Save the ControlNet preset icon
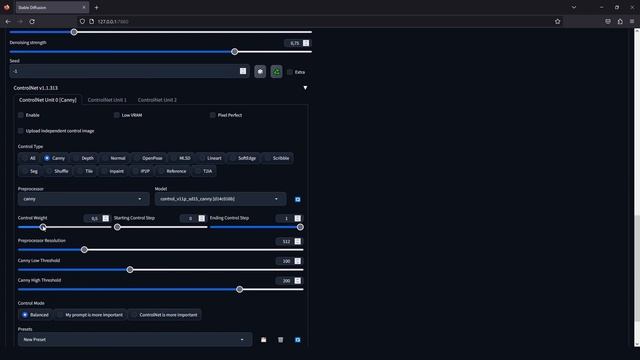 coord(264,340)
